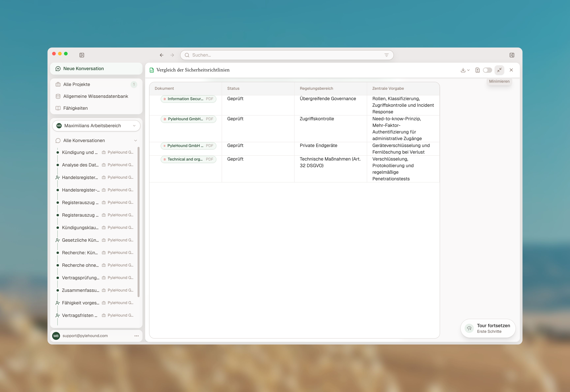570x392 pixels.
Task: Minimize the document view
Action: (x=499, y=70)
